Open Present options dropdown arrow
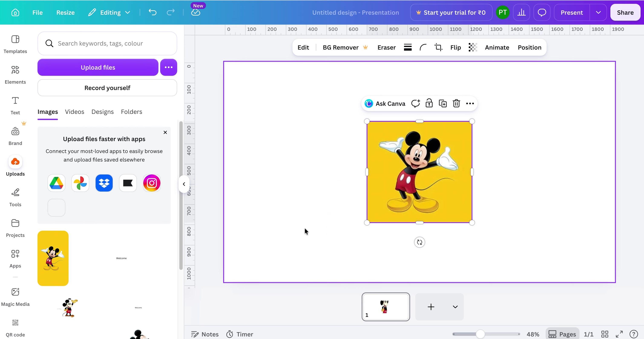The width and height of the screenshot is (644, 339). [x=598, y=12]
